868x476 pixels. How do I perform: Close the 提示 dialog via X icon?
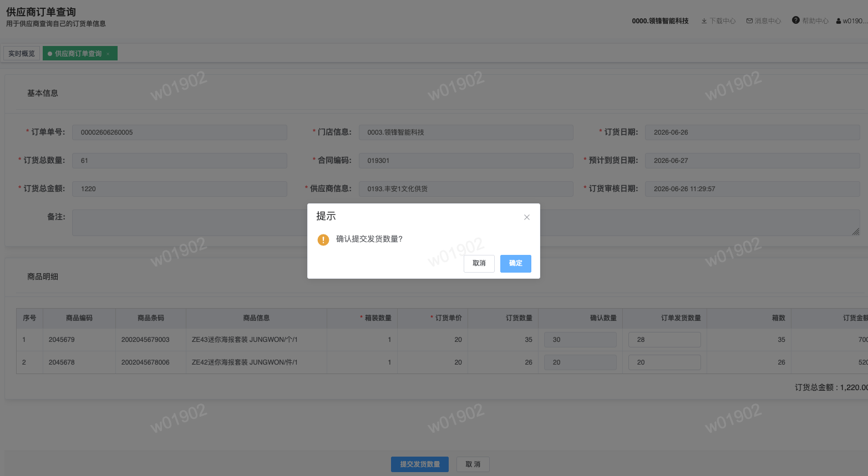click(527, 217)
